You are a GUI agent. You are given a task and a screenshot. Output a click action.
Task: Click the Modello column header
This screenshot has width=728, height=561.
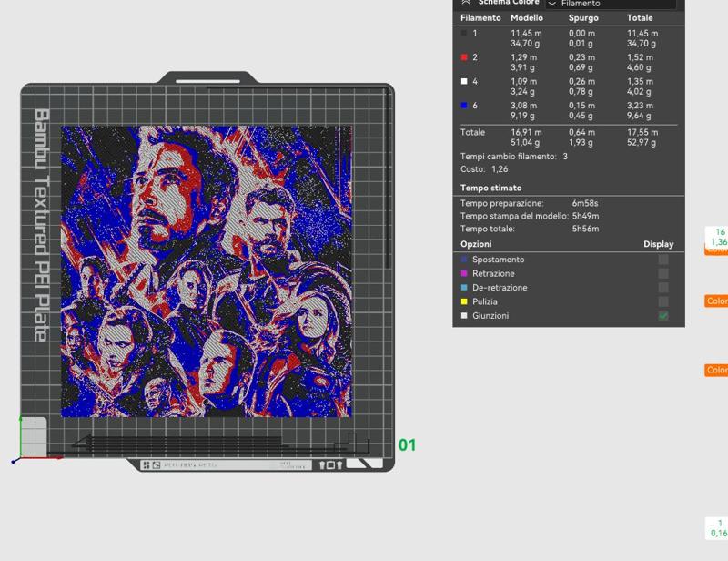(x=527, y=17)
